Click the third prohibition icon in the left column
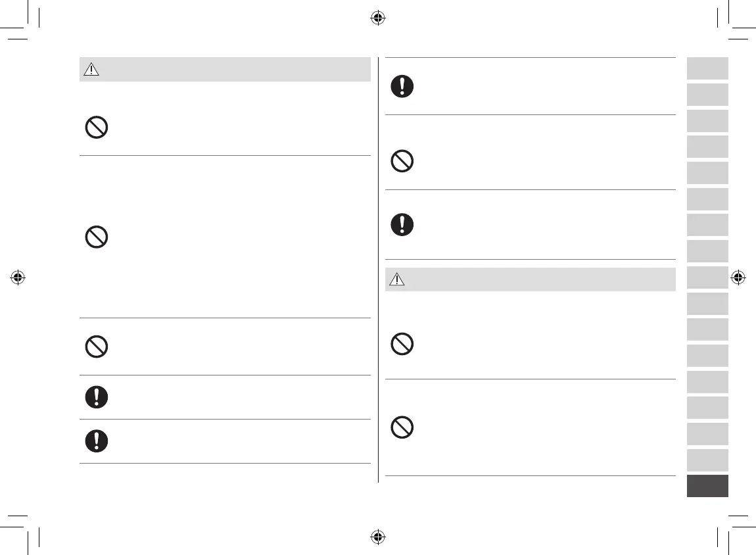Screen dimensions: 756x555 (x=97, y=347)
